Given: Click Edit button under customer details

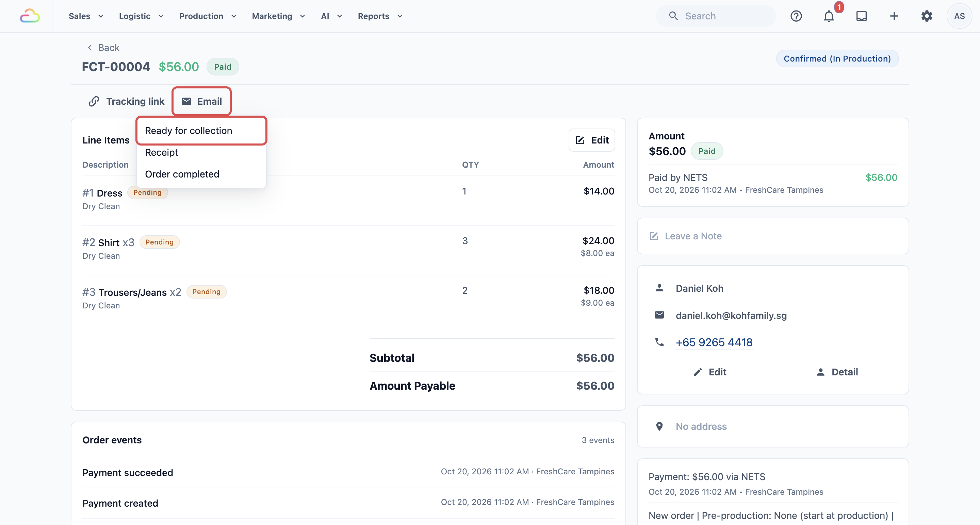Looking at the screenshot, I should [x=710, y=372].
